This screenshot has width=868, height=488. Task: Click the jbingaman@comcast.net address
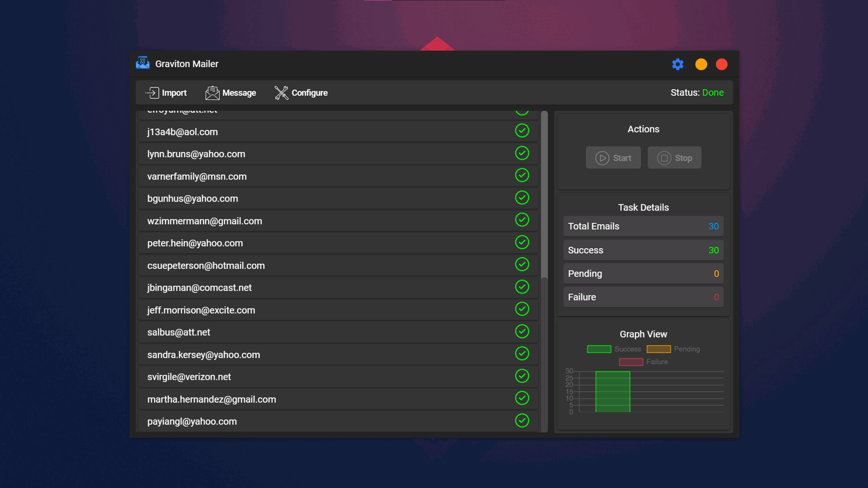point(199,288)
